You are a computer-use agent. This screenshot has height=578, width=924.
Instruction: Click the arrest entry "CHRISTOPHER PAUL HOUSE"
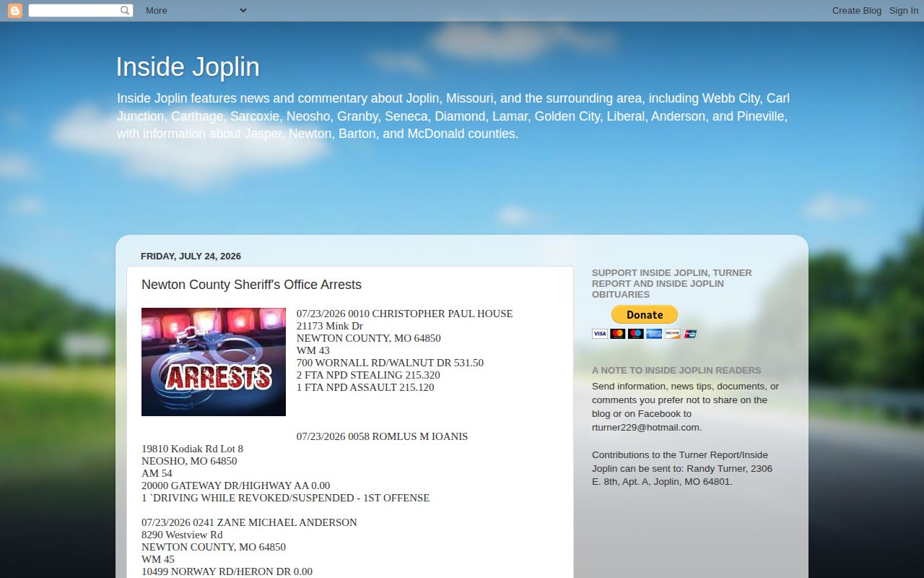pos(442,314)
